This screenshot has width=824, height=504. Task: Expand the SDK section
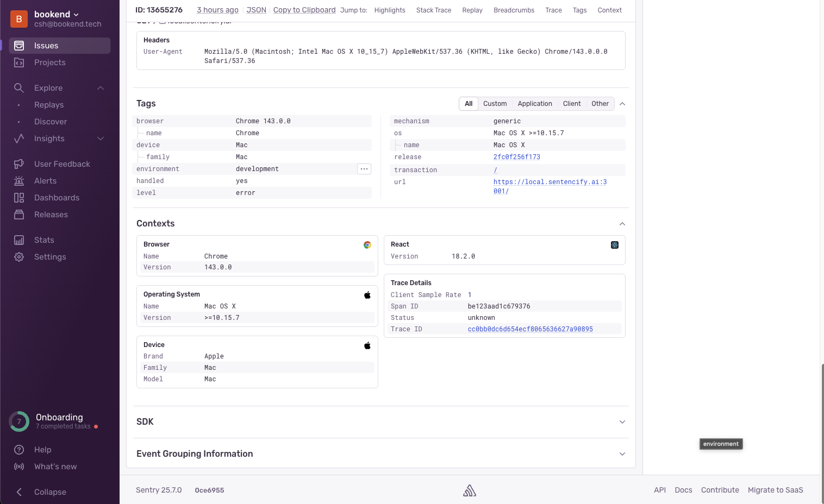(x=622, y=422)
